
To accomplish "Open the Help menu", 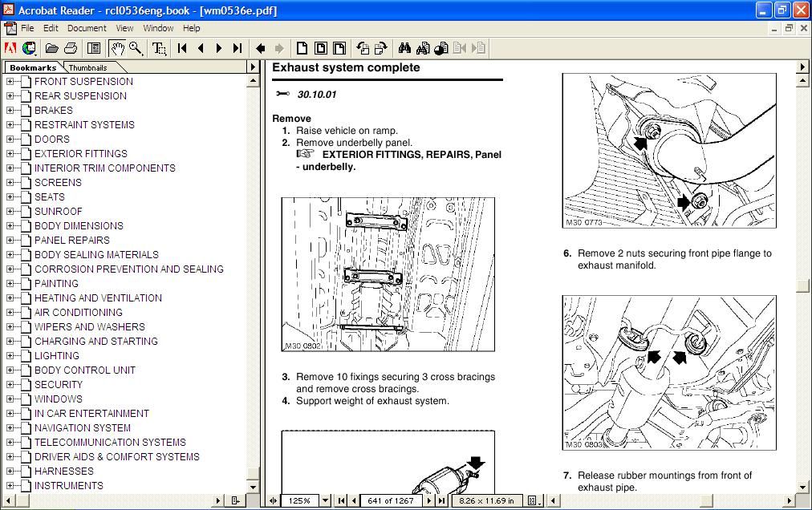I will pos(192,29).
